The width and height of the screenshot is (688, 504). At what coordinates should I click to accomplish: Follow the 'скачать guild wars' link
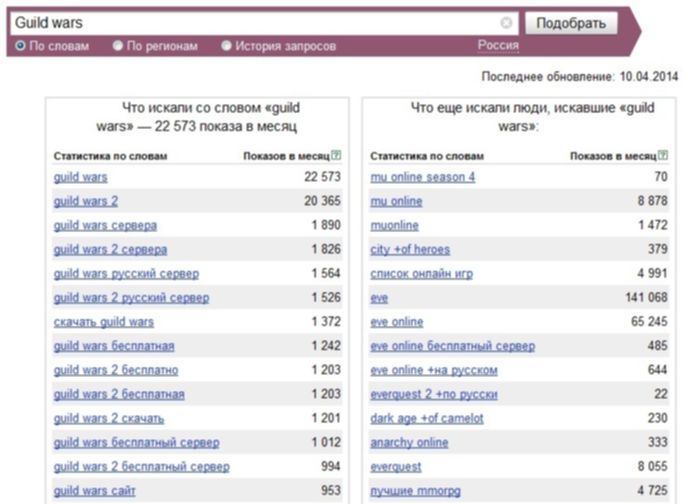pyautogui.click(x=104, y=322)
